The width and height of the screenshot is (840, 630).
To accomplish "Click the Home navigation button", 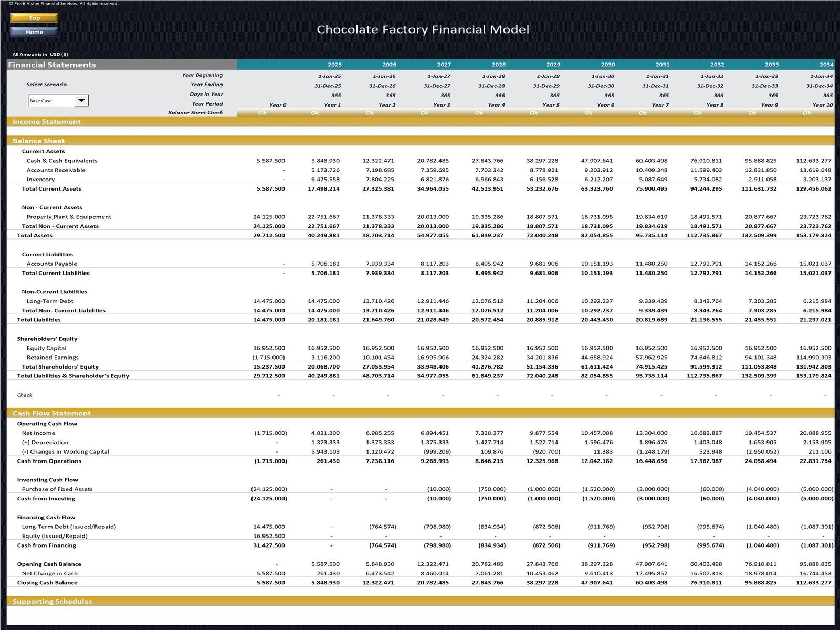I will pyautogui.click(x=34, y=32).
